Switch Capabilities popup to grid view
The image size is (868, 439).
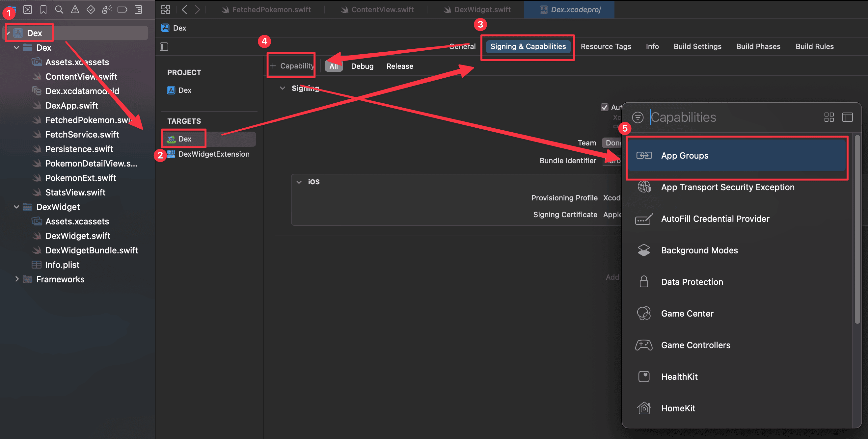pos(829,117)
